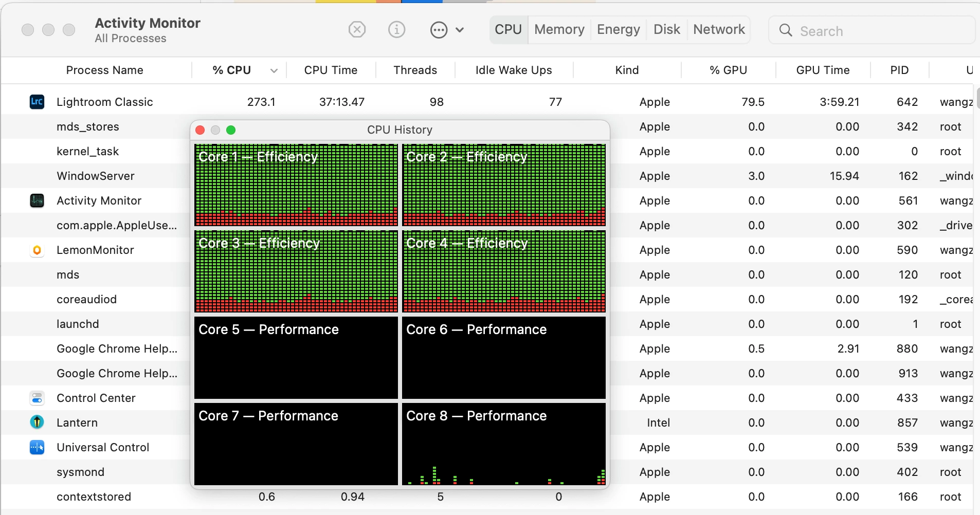
Task: Sort by PID column header
Action: (x=899, y=70)
